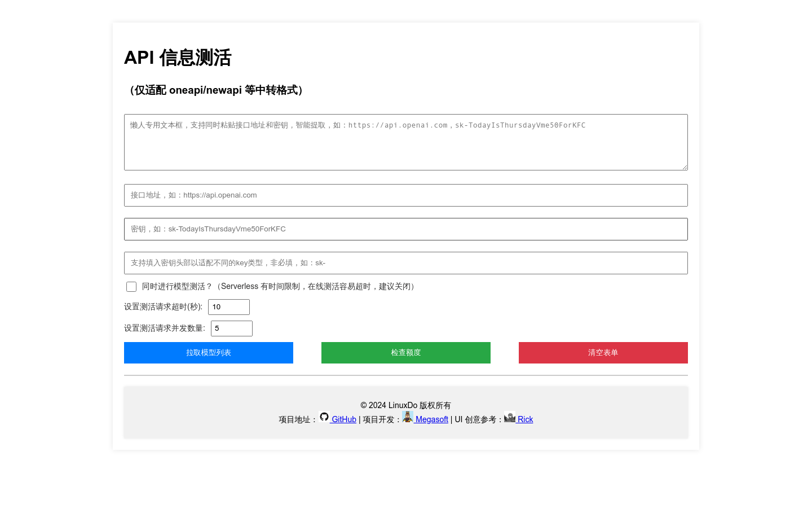Enable simultaneous model testing checkbox
812x508 pixels.
click(131, 287)
